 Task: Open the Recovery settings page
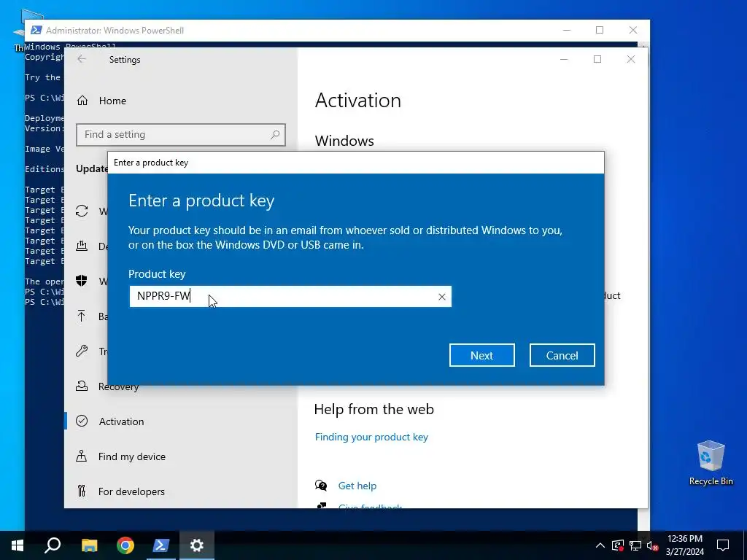[118, 386]
